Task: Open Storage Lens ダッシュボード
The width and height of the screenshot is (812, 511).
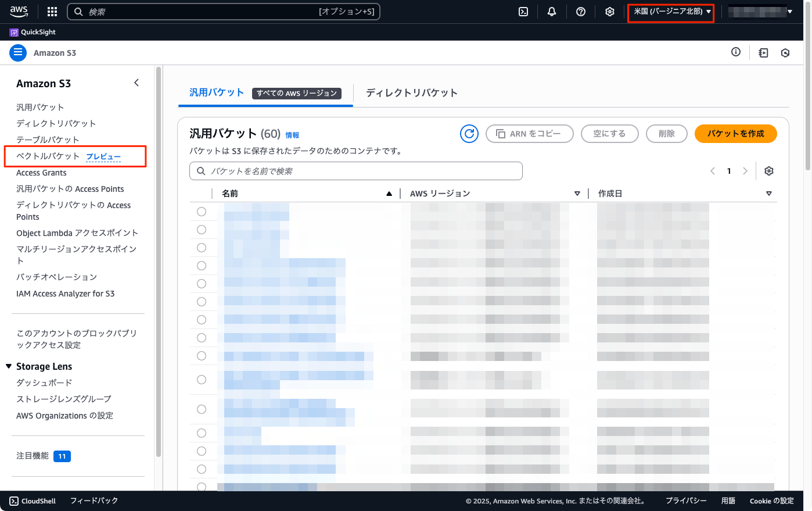Action: [44, 383]
